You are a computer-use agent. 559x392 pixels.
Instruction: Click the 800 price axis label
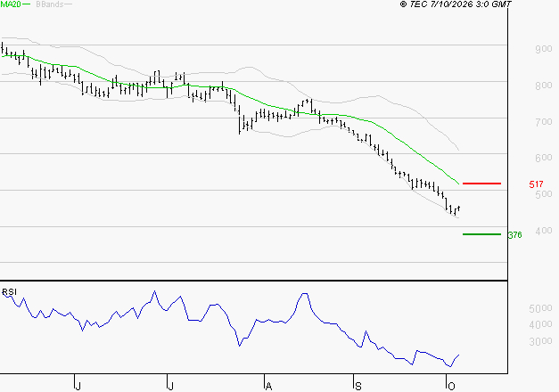pos(544,86)
